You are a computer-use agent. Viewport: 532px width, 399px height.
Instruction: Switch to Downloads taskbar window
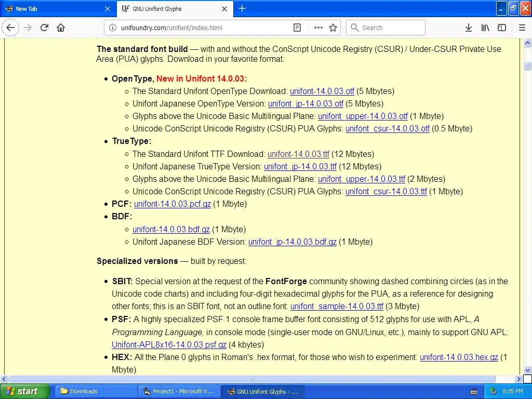pos(96,392)
